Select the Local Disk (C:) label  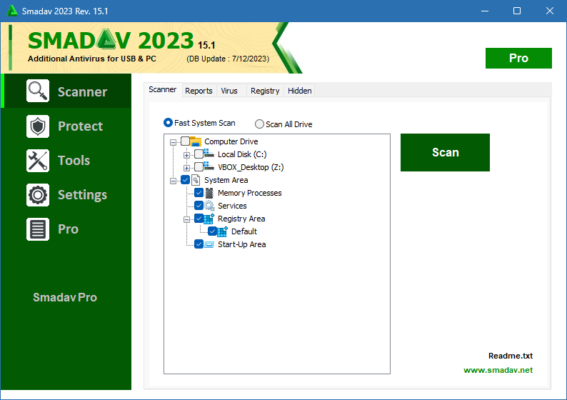point(242,154)
